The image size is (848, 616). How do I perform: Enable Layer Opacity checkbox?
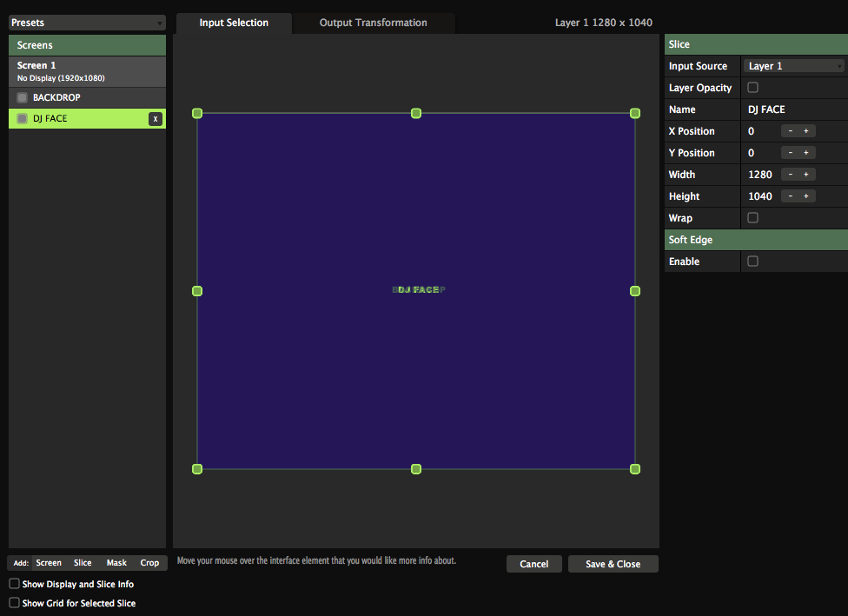tap(752, 88)
